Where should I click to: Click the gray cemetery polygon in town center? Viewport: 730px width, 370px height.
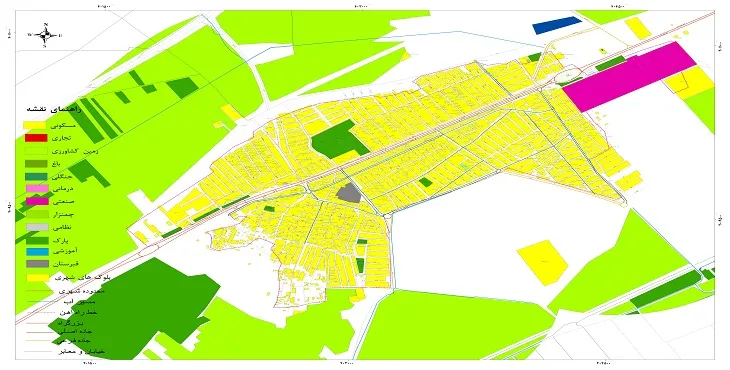349,193
